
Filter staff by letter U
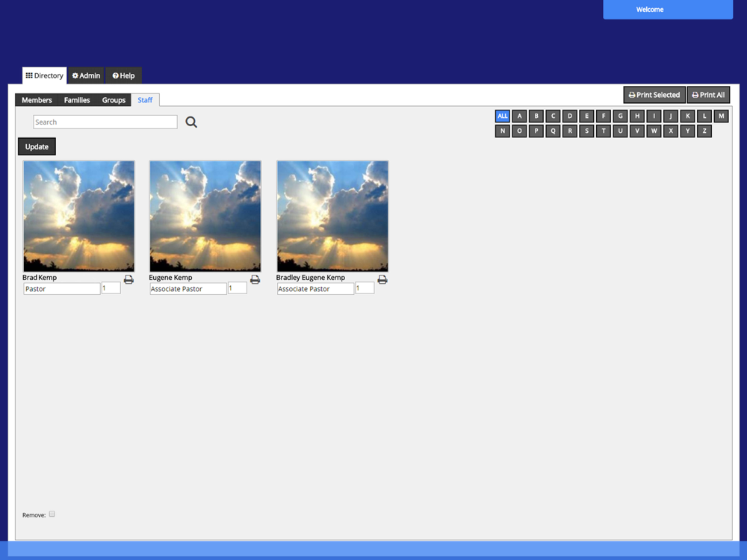(620, 131)
